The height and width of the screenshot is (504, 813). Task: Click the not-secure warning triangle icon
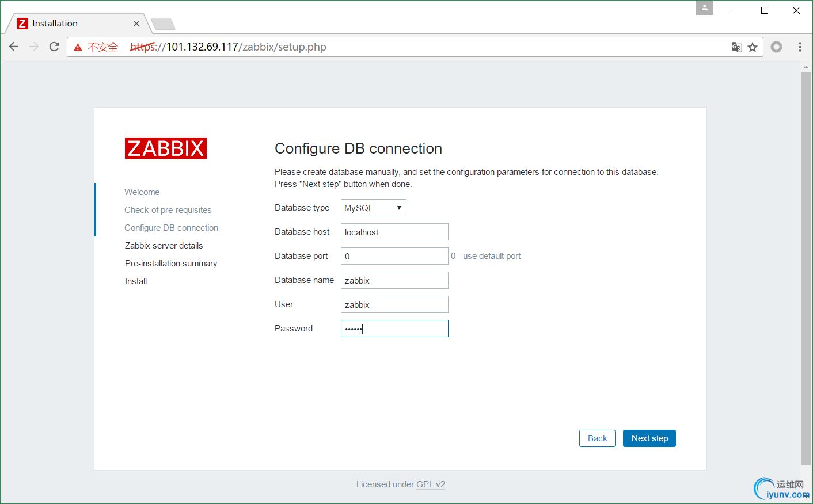click(x=78, y=47)
